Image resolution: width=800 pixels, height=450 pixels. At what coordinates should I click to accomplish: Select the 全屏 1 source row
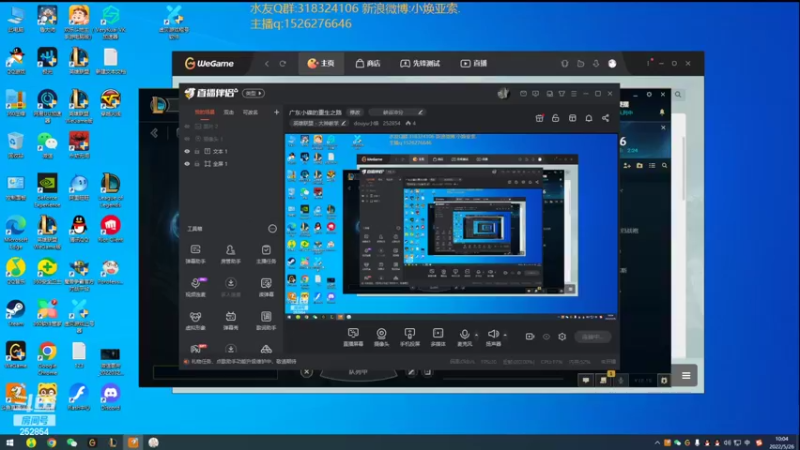coord(231,164)
